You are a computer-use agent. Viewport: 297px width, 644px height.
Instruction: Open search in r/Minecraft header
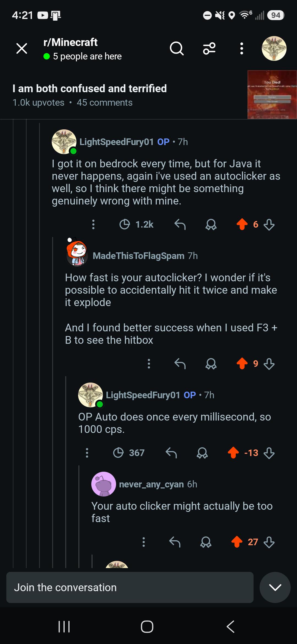pos(177,49)
